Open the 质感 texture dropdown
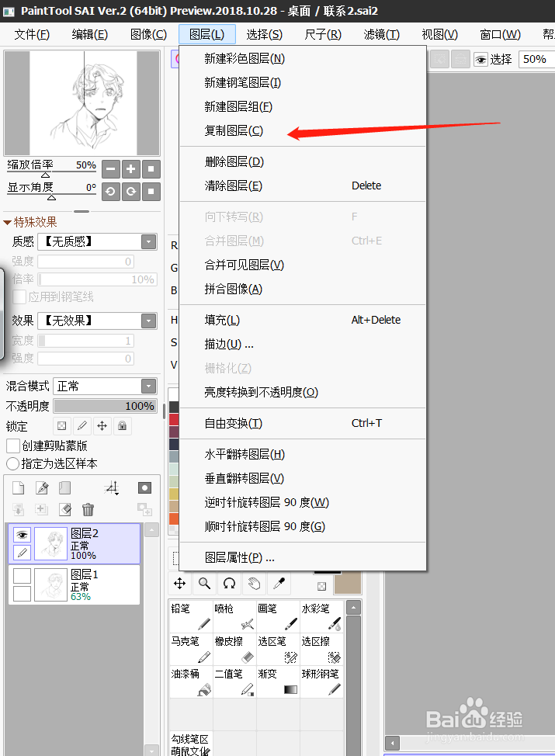This screenshot has height=756, width=555. (148, 241)
